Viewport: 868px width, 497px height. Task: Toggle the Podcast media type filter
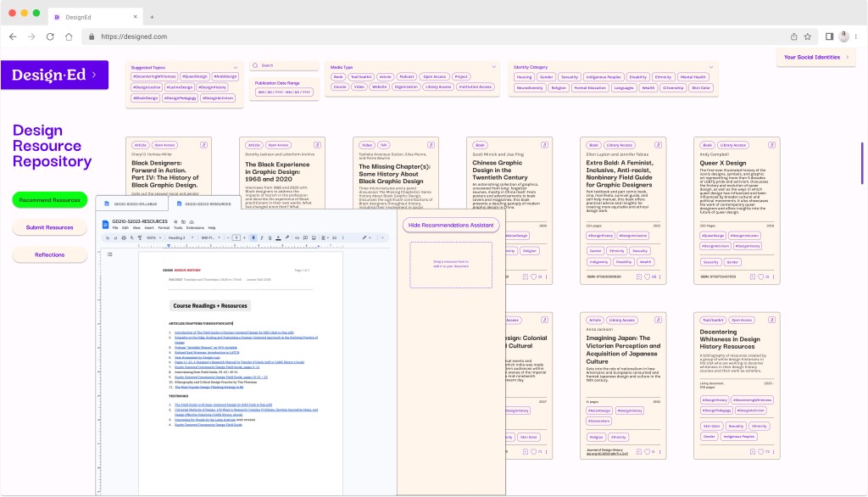pyautogui.click(x=406, y=76)
